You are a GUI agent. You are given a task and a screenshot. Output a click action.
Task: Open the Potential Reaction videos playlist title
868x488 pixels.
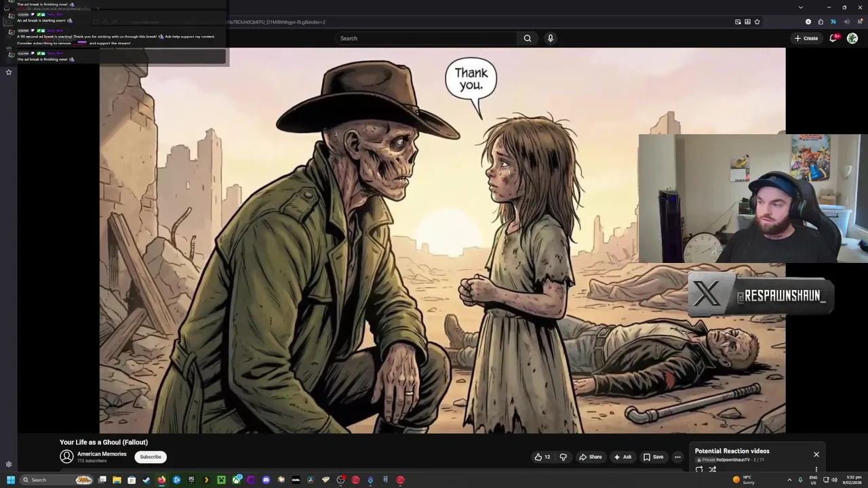(732, 451)
